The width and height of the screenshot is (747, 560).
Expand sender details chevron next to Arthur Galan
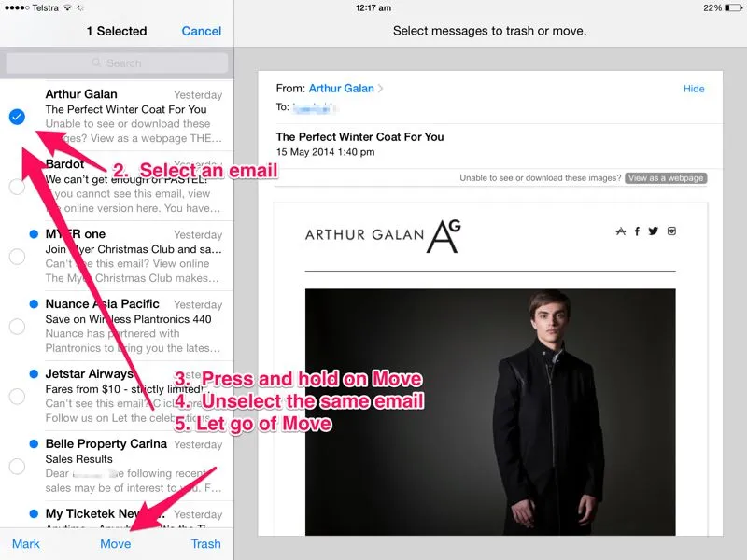pyautogui.click(x=381, y=89)
